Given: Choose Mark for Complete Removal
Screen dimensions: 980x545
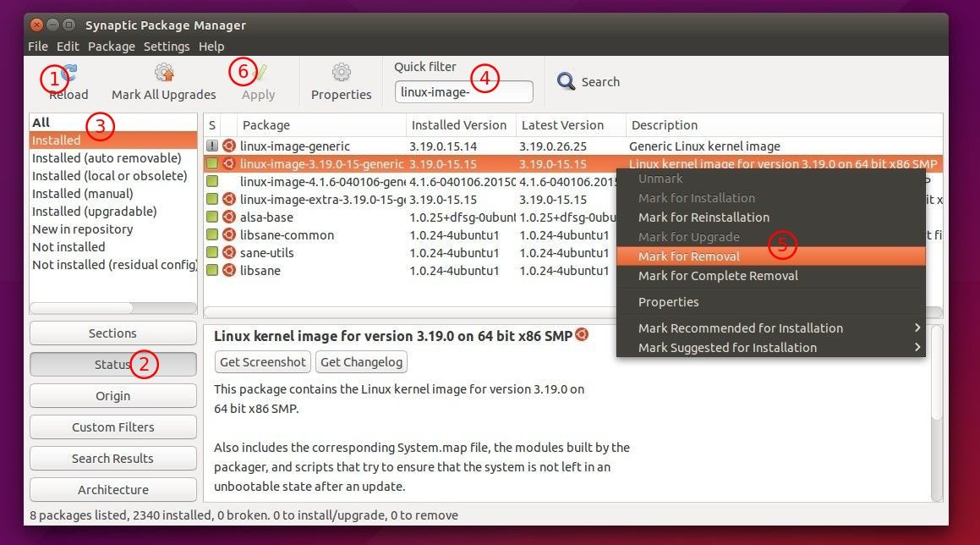Looking at the screenshot, I should (770, 275).
